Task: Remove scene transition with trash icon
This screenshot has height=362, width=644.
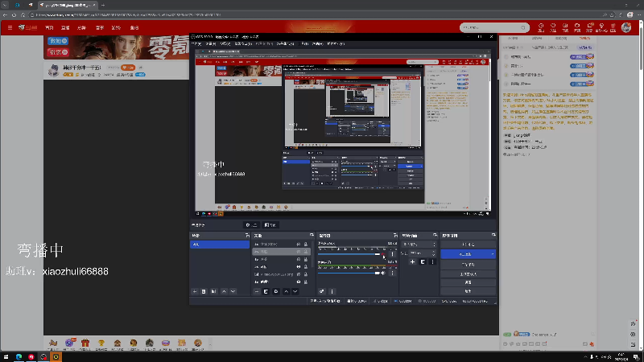Action: (423, 262)
